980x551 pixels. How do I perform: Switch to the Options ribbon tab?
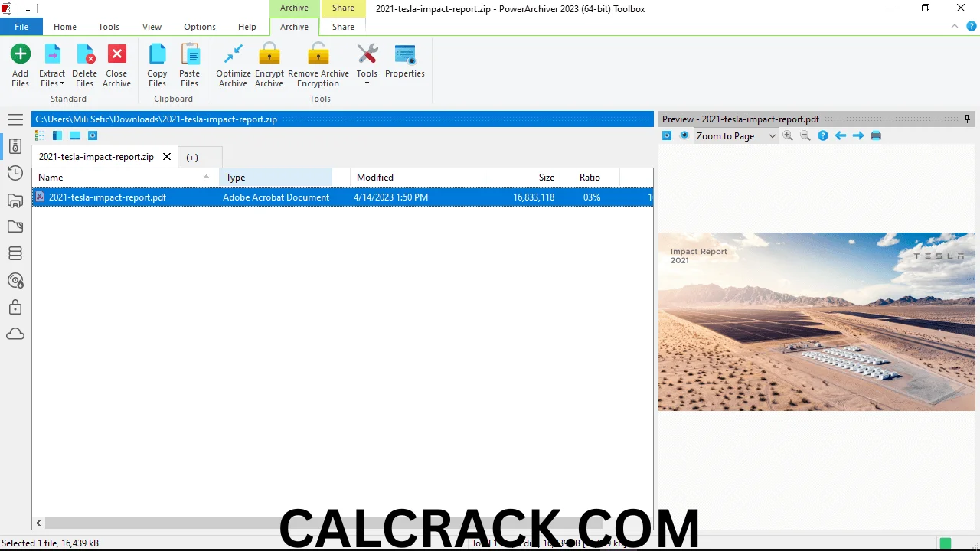200,27
